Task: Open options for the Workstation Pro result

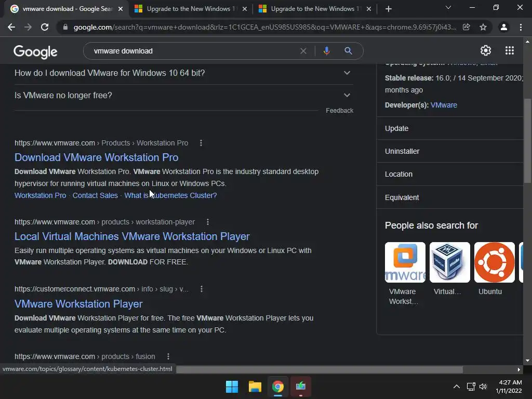Action: [201, 143]
